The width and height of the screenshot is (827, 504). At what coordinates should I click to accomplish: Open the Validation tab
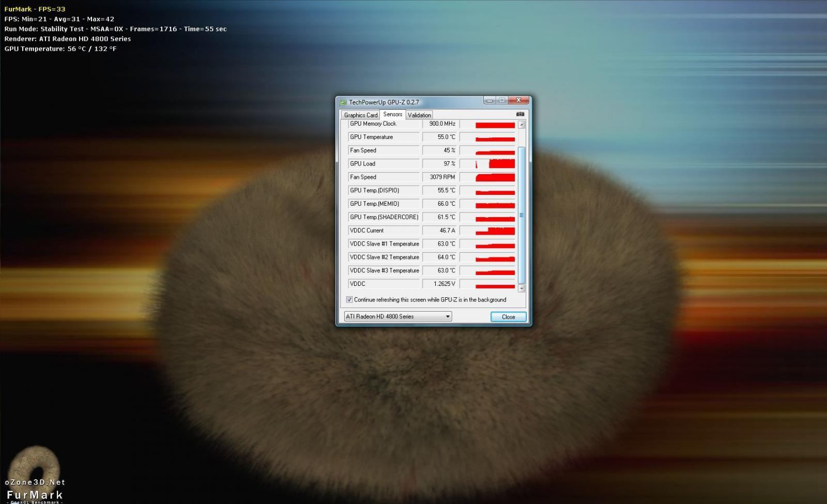[419, 115]
